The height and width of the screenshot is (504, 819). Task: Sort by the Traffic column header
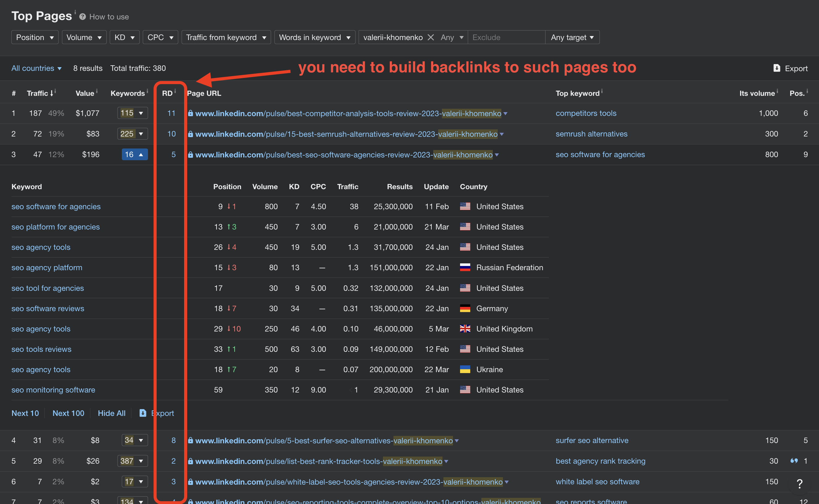[40, 93]
